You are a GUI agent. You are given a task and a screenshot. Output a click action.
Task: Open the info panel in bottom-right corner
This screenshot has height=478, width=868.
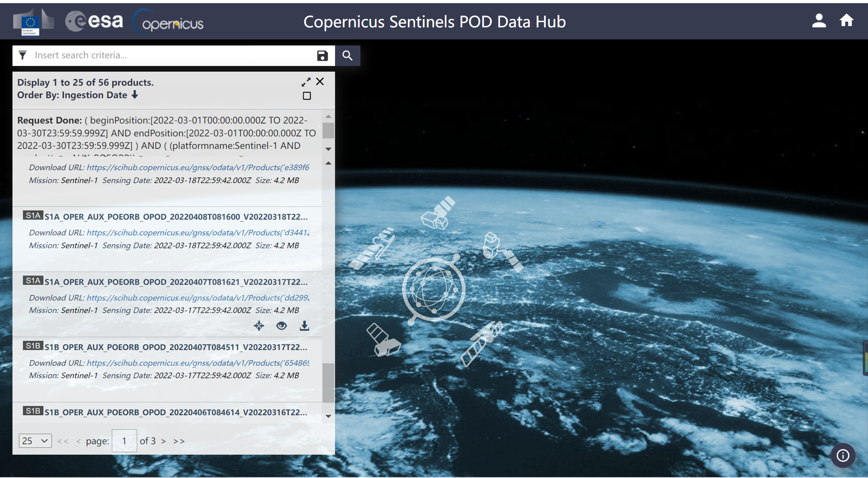point(842,455)
